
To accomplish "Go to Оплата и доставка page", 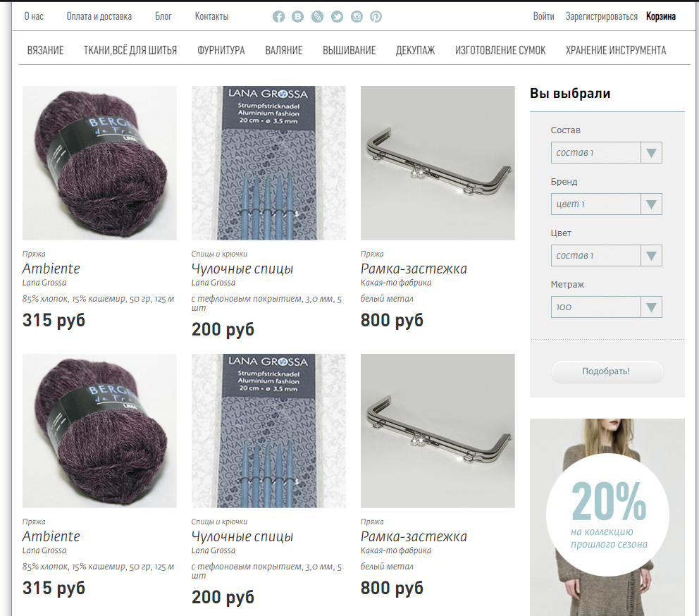I will (99, 16).
